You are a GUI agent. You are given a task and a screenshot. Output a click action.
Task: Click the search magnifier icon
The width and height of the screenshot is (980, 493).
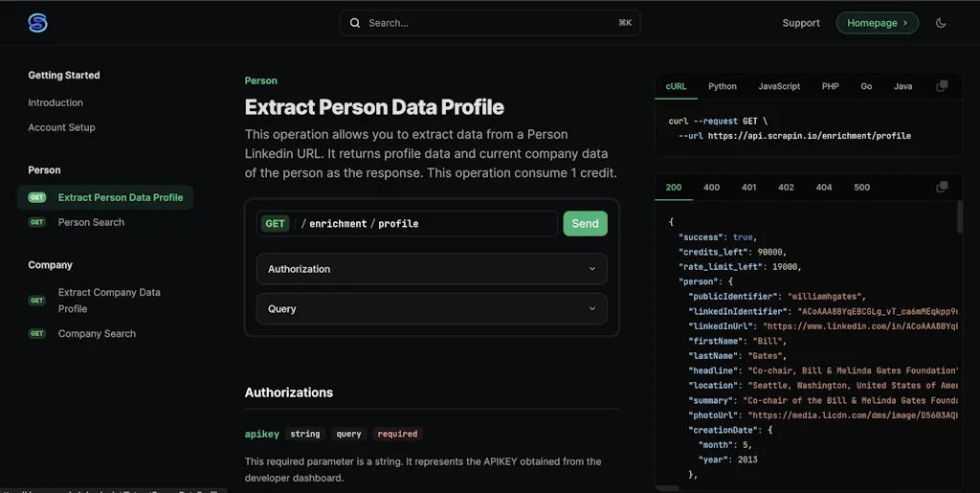pyautogui.click(x=355, y=23)
